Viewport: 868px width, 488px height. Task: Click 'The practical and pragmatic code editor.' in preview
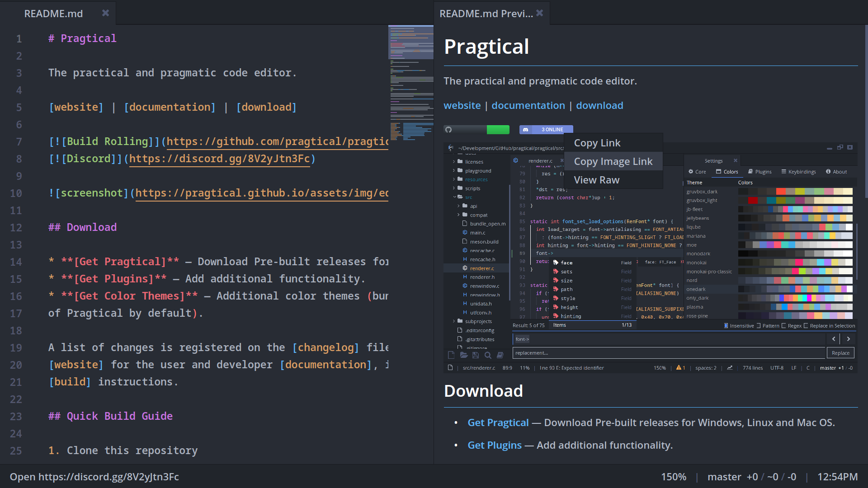(x=540, y=81)
